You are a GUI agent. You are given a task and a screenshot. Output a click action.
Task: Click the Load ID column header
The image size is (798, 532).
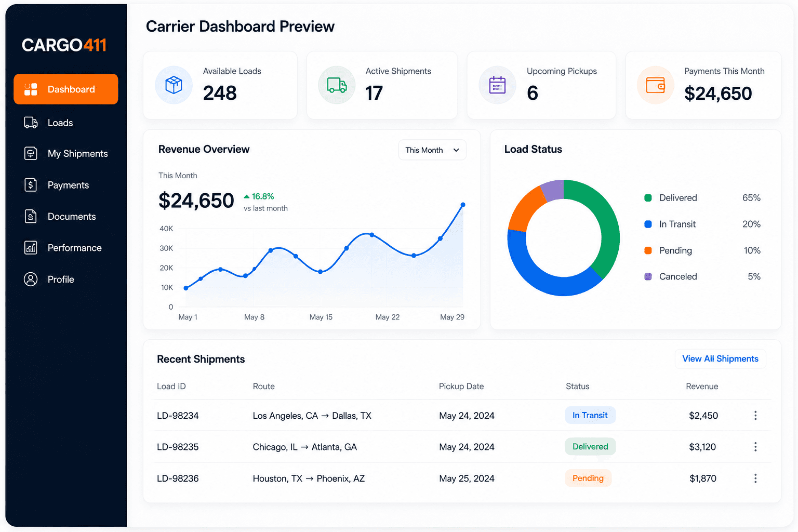tap(171, 387)
